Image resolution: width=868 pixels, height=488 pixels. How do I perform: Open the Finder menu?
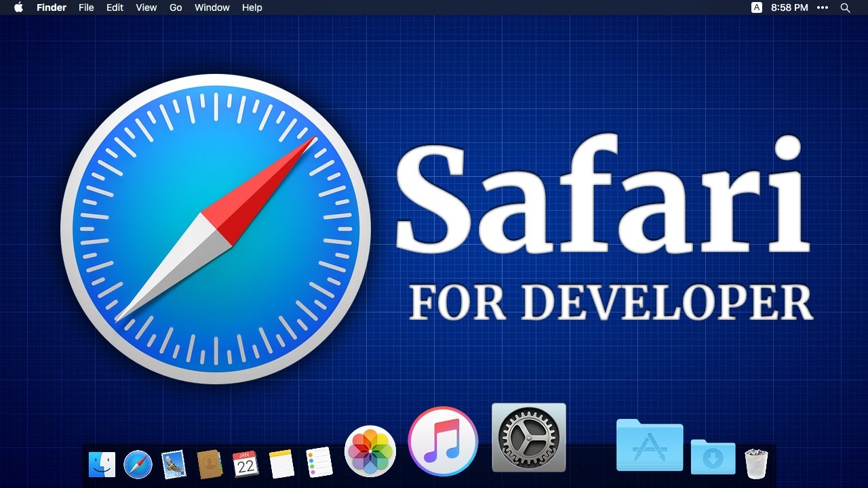click(x=52, y=7)
